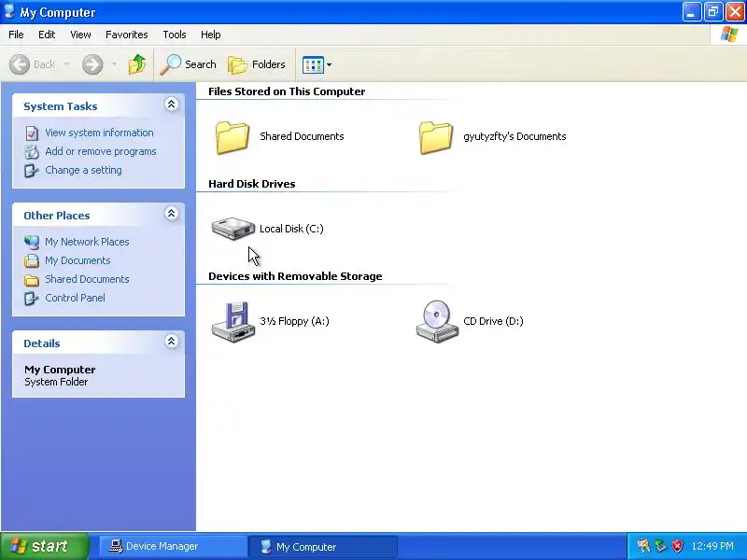Select the gyutyzfty's Documents folder icon

coord(436,137)
